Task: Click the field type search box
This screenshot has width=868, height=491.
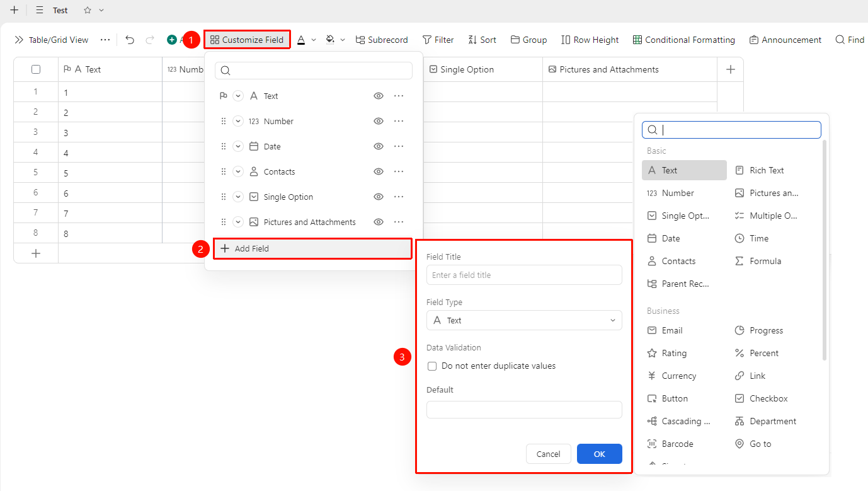Action: (x=731, y=130)
